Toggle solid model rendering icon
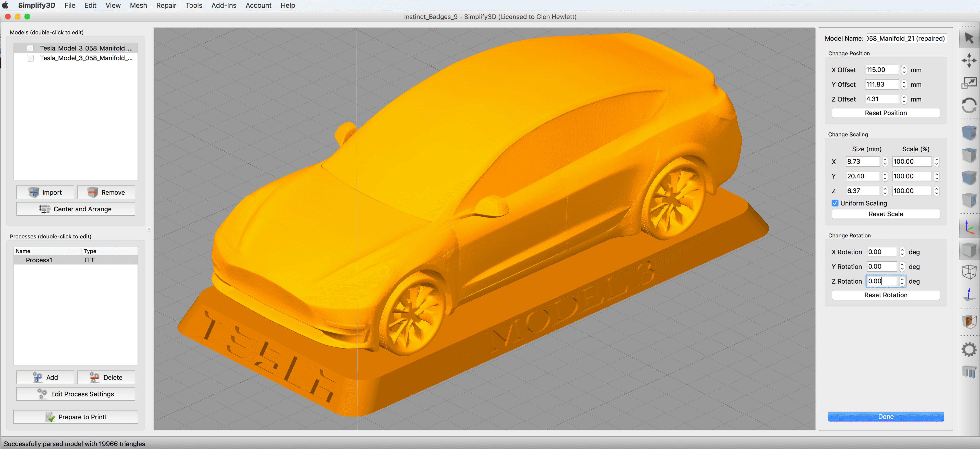Screen dimensions: 980x449 tap(969, 250)
